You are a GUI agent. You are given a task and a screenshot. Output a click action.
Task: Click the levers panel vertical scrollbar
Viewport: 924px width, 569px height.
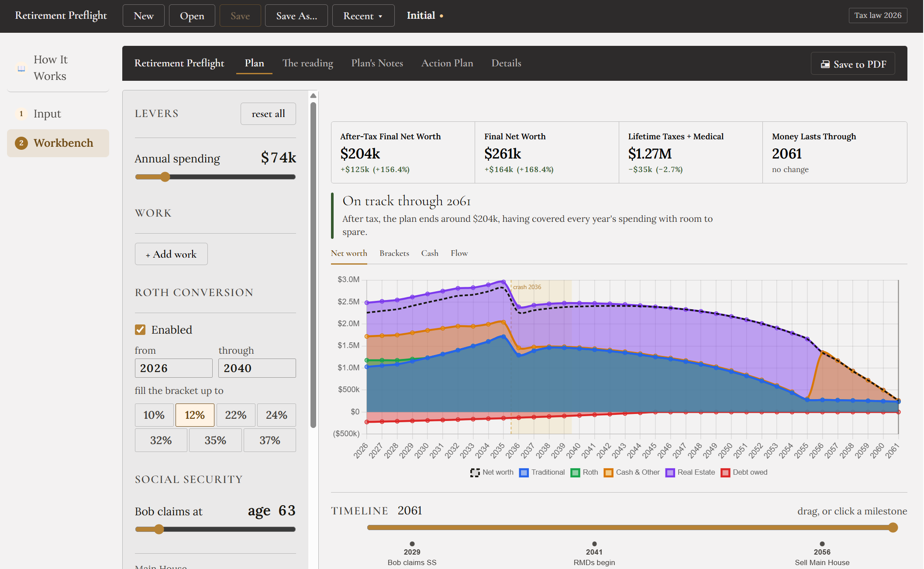[313, 265]
